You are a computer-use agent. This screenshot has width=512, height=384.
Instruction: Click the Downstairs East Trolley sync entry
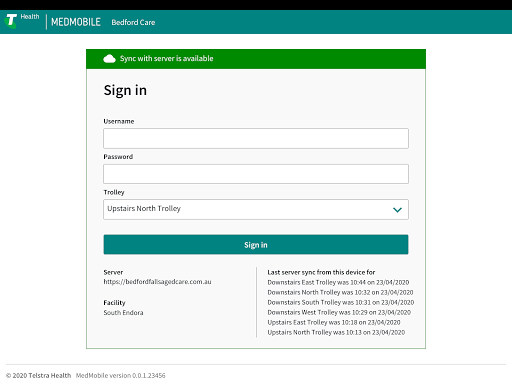click(x=338, y=282)
